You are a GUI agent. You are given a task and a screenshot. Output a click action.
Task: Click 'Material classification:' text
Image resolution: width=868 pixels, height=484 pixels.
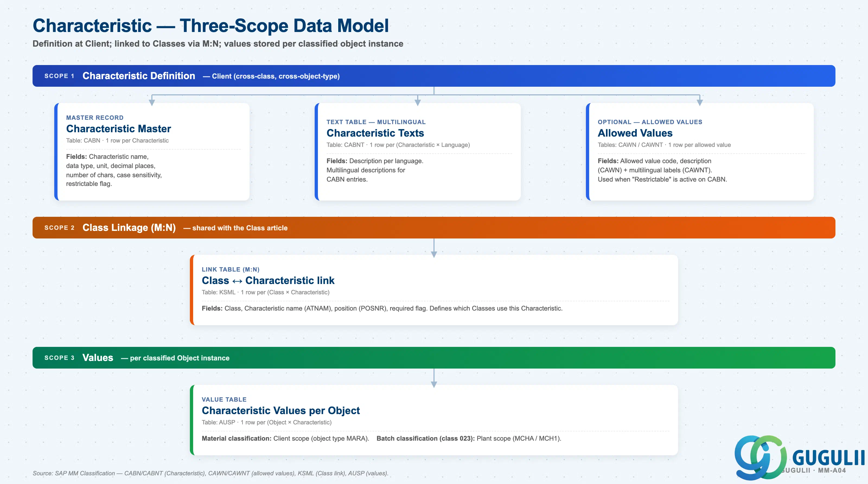[x=237, y=438]
